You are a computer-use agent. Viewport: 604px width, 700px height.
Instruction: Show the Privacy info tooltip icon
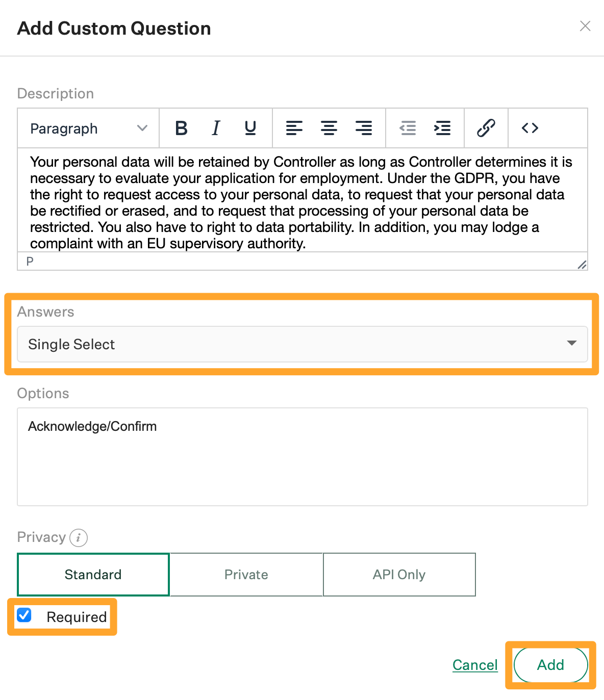tap(79, 537)
